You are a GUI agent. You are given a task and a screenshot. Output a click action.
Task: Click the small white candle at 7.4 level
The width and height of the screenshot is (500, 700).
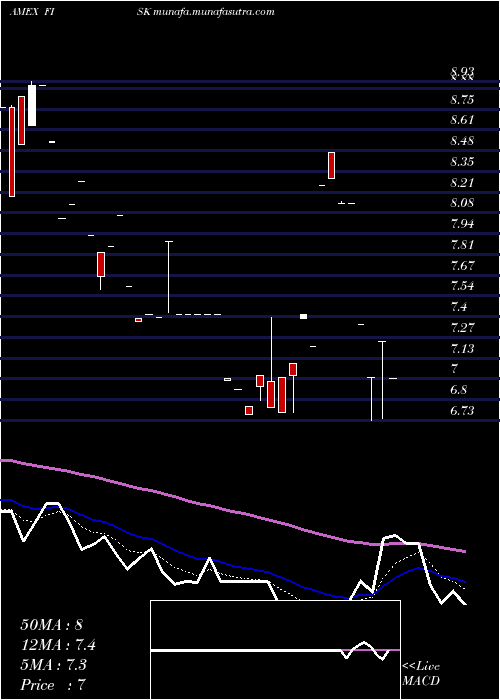[x=304, y=317]
